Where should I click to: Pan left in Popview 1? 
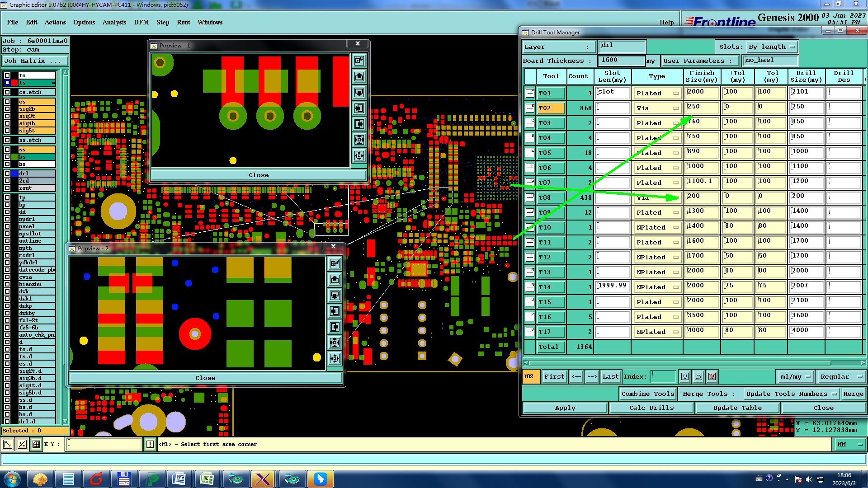click(x=359, y=108)
